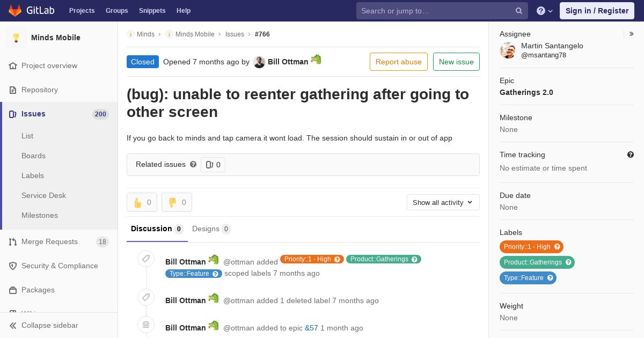Click the Closed status badge
644x338 pixels.
[143, 62]
